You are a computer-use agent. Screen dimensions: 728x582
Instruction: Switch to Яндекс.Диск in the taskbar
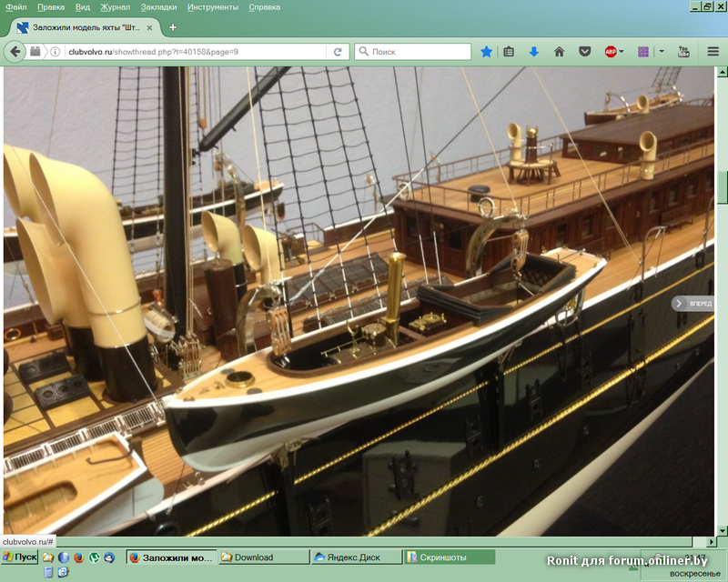pos(354,557)
